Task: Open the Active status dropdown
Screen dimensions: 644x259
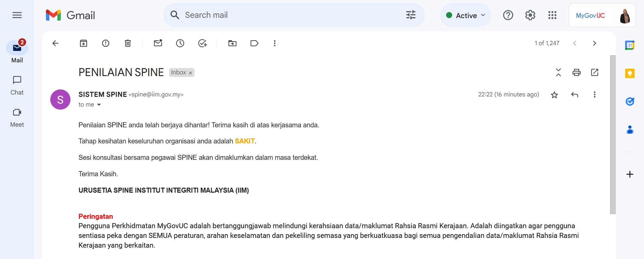Action: tap(466, 15)
